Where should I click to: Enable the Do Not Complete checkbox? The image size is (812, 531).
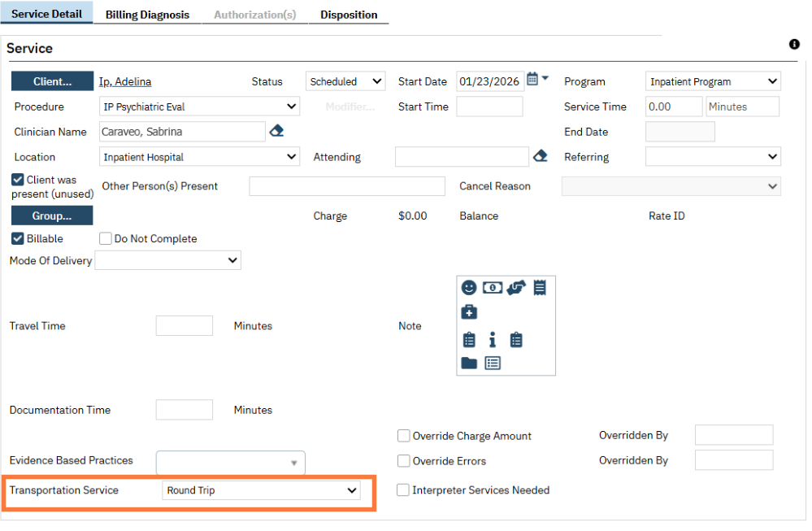(x=105, y=238)
